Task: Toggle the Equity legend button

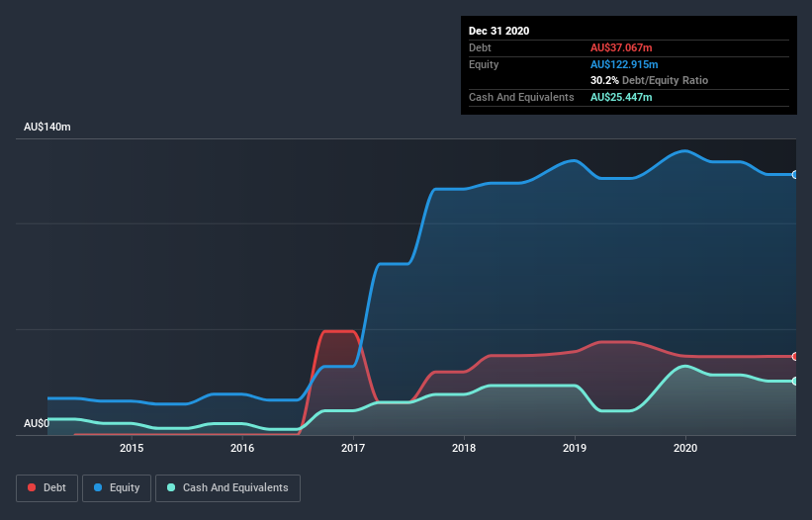Action: [117, 488]
